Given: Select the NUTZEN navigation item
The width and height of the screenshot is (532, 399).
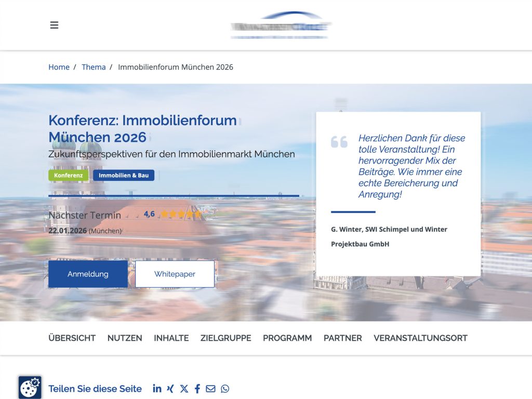Looking at the screenshot, I should click(x=124, y=338).
